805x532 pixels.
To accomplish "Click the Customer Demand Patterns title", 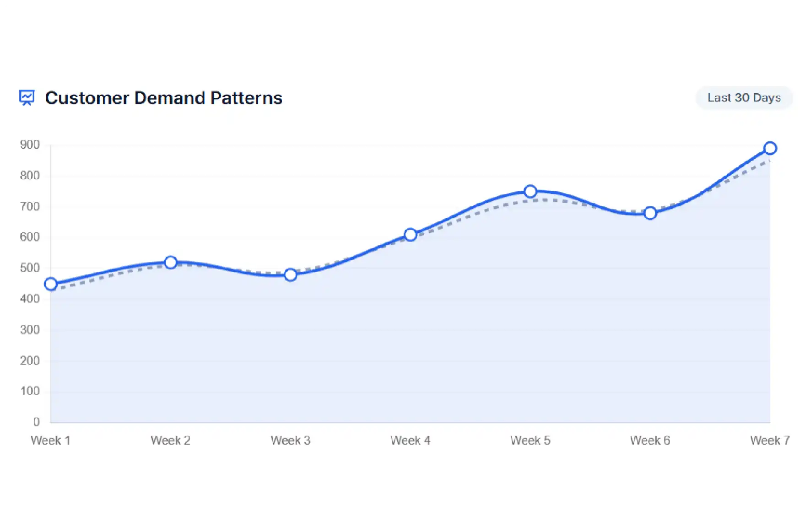I will click(x=163, y=98).
